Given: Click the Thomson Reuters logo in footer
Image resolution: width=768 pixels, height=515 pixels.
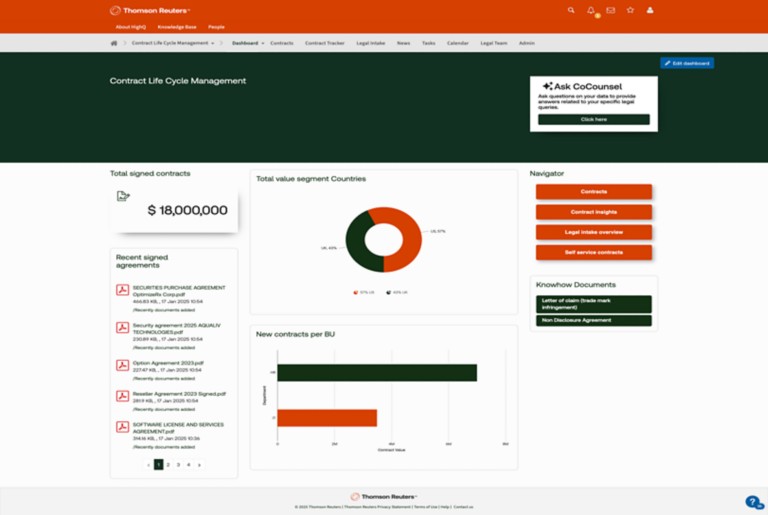Looking at the screenshot, I should pos(384,496).
